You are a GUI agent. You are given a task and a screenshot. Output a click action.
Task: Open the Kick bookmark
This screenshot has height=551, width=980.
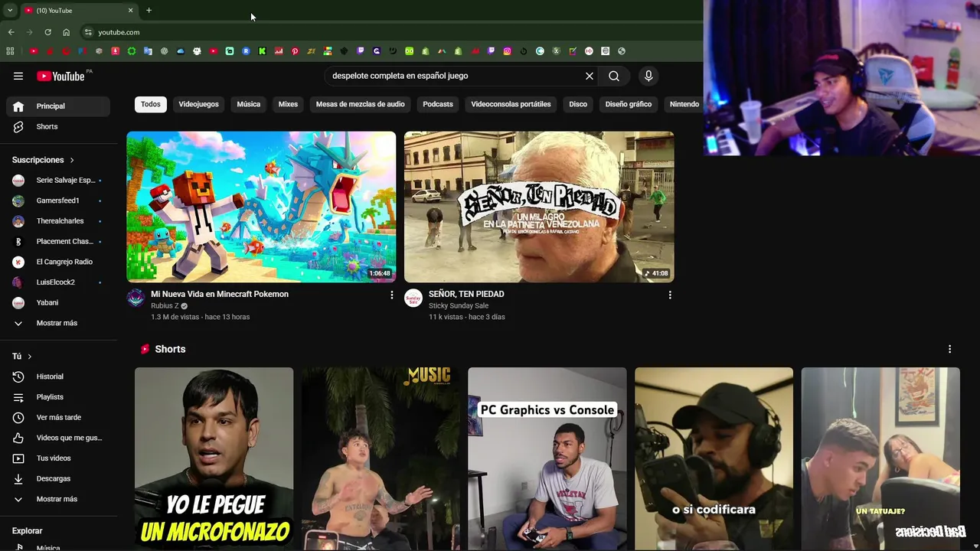point(263,51)
